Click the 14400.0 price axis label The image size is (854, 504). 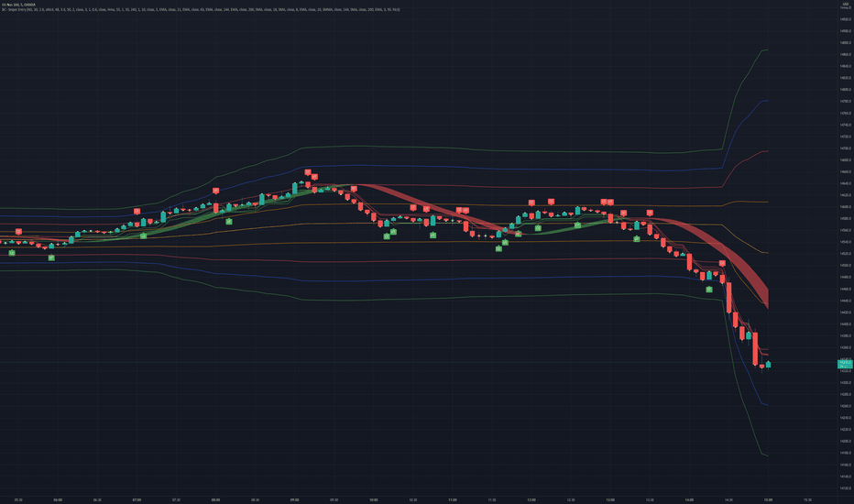tap(845, 324)
